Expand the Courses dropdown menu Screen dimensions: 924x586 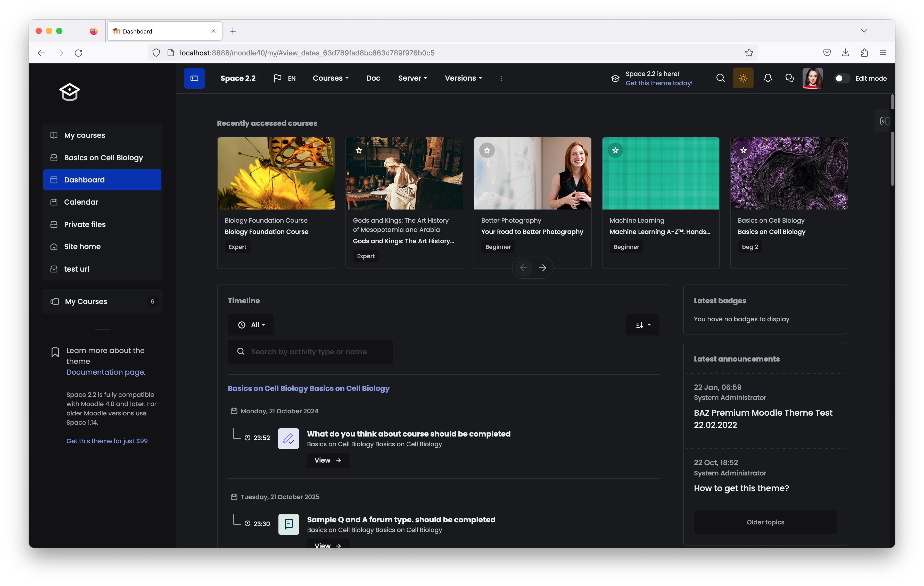[x=330, y=78]
